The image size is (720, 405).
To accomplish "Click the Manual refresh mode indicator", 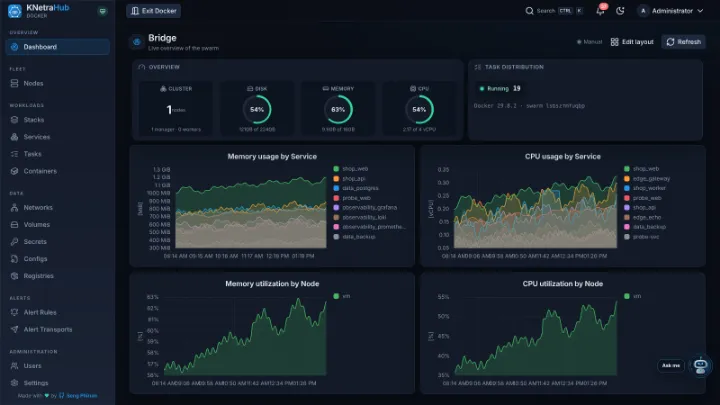I will point(589,42).
